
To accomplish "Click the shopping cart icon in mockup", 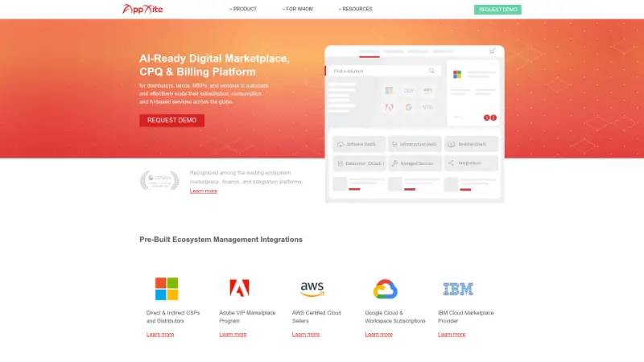I will tap(492, 51).
